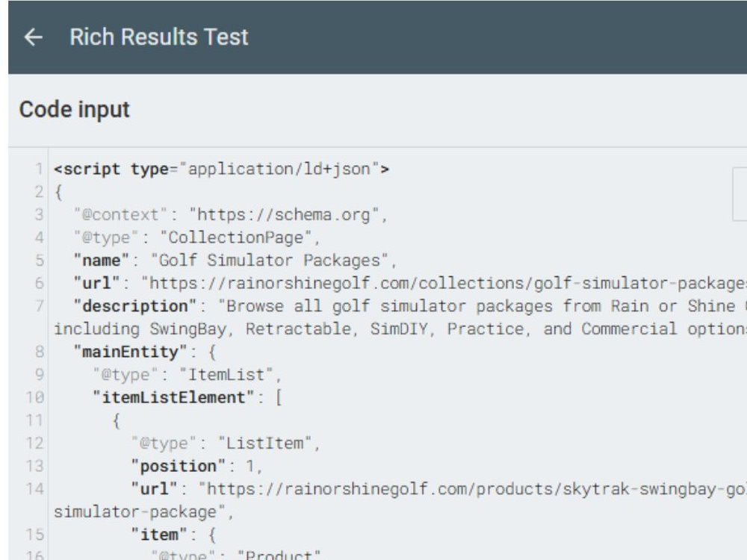Click the wrapped simulator-package" line
747x560 pixels.
pyautogui.click(x=143, y=512)
